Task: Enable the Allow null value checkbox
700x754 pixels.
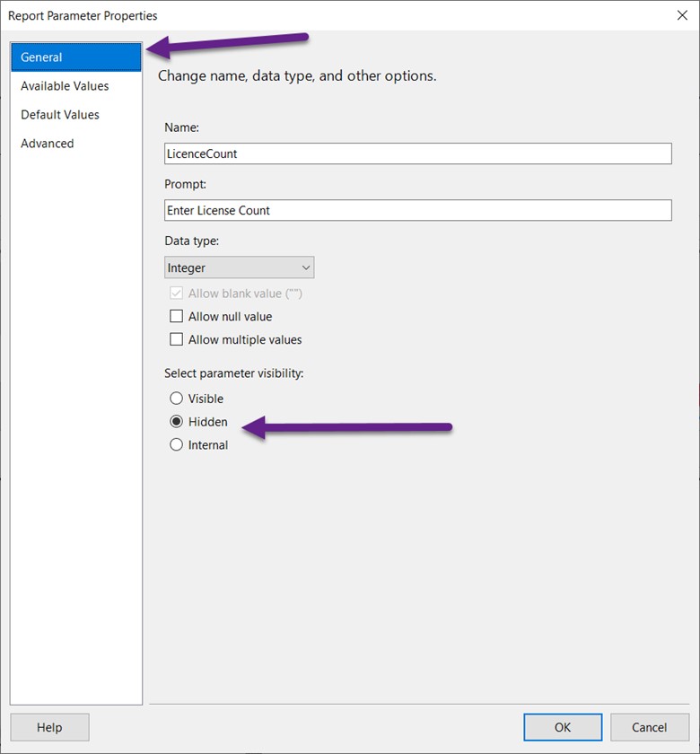Action: pyautogui.click(x=177, y=317)
